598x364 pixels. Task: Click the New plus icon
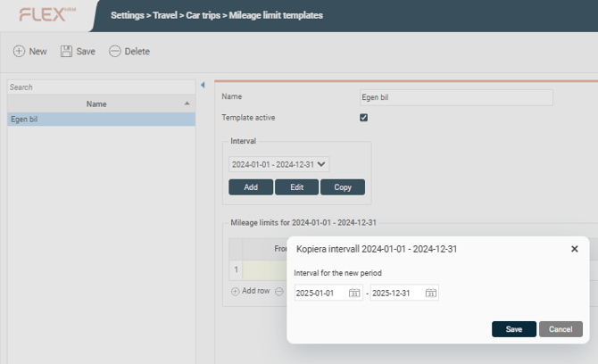pyautogui.click(x=19, y=52)
